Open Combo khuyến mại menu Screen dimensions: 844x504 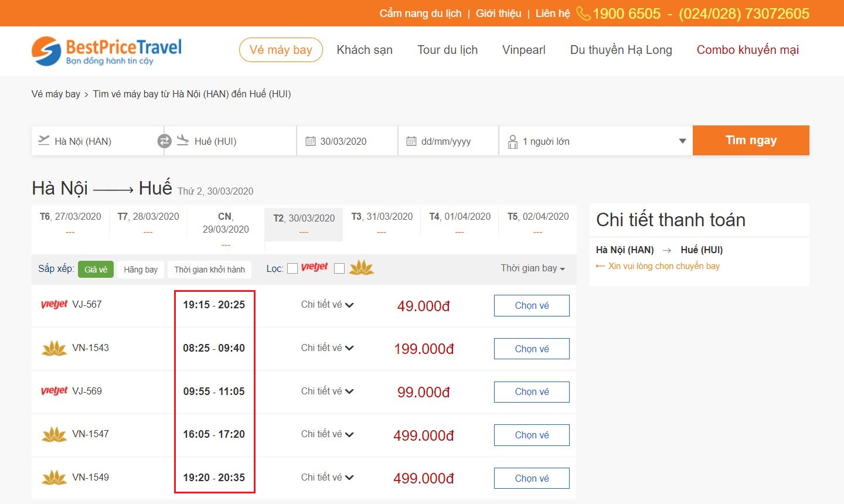748,50
